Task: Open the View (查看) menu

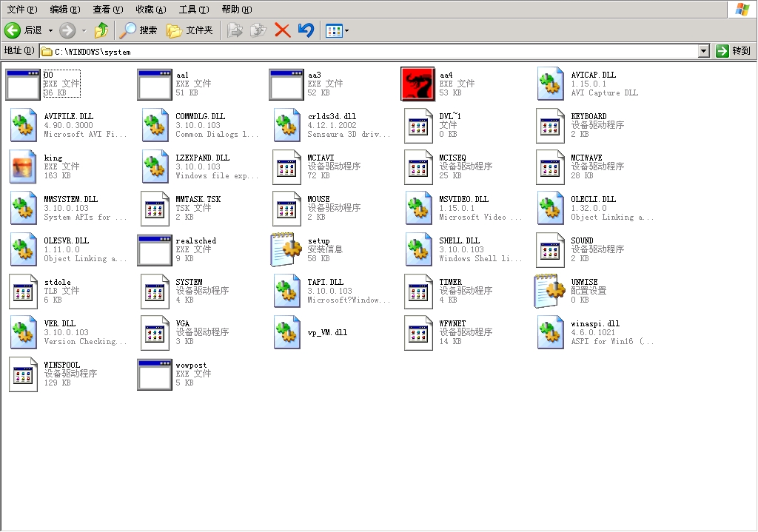Action: (108, 10)
